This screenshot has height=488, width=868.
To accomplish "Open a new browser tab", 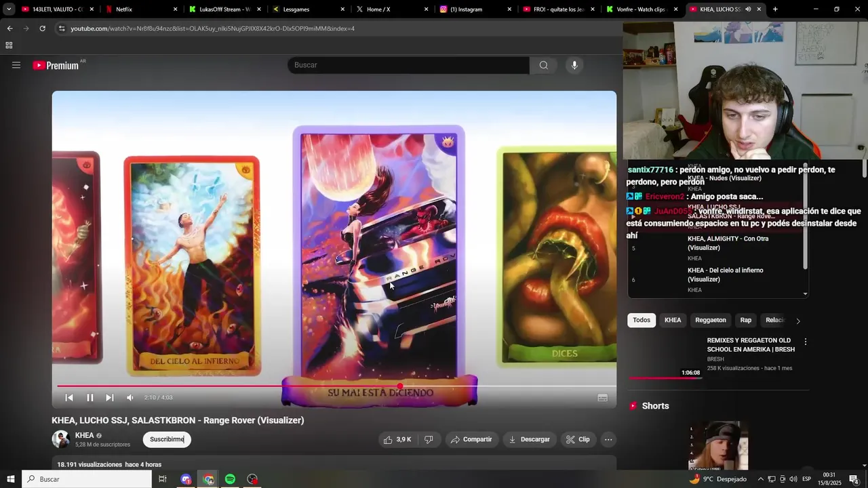I will pos(775,9).
